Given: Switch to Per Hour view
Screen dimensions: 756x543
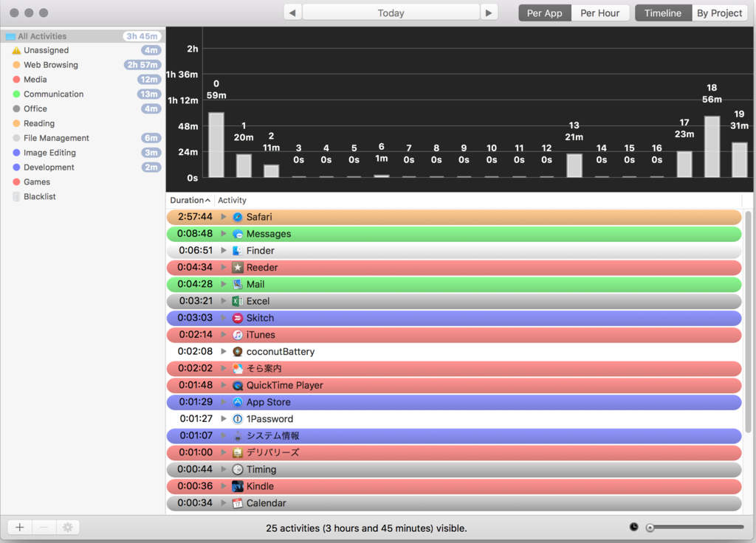Looking at the screenshot, I should pos(600,13).
